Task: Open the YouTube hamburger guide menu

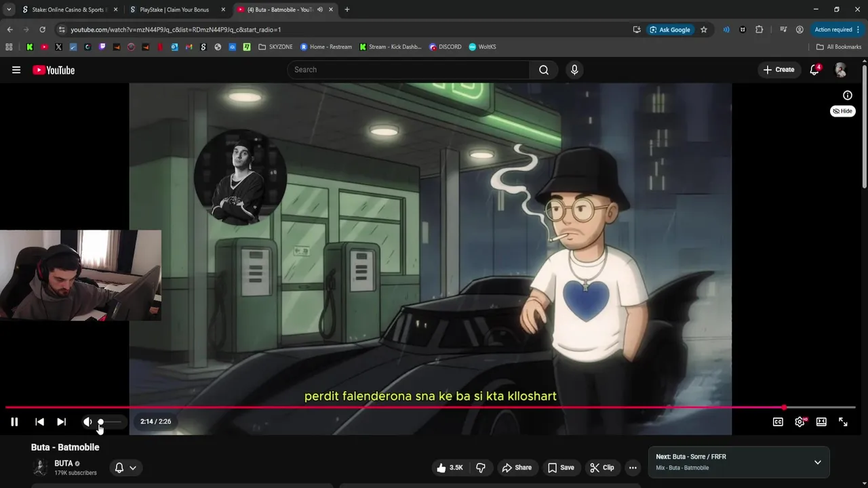Action: [x=16, y=70]
